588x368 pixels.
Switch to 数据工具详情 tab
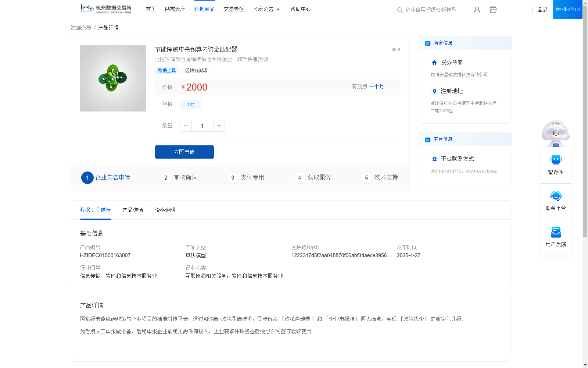[x=95, y=210]
